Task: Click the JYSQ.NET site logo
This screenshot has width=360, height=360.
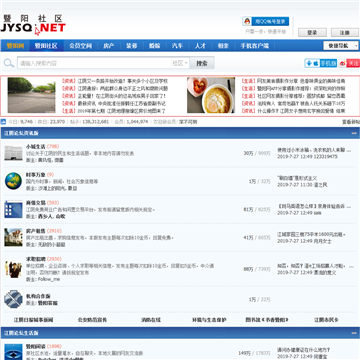Action: point(33,24)
